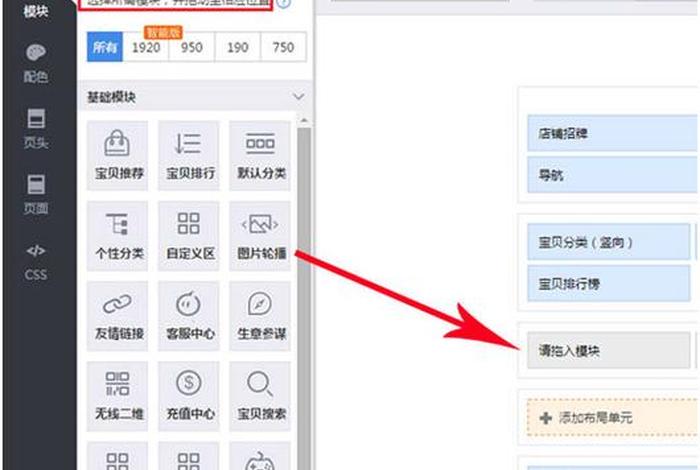700x470 pixels.
Task: Filter modules by 950 width
Action: pos(192,47)
